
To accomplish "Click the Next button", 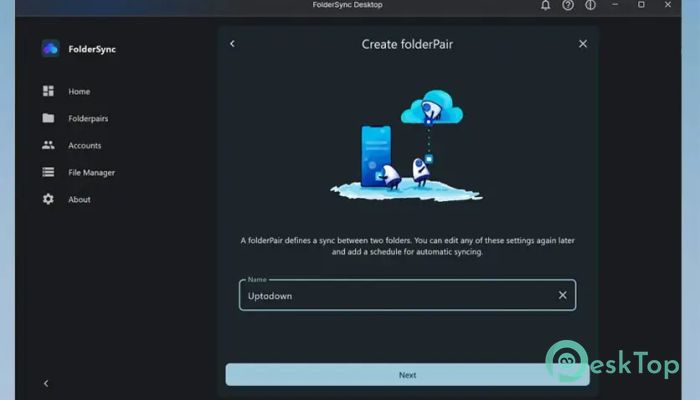I will pos(407,375).
